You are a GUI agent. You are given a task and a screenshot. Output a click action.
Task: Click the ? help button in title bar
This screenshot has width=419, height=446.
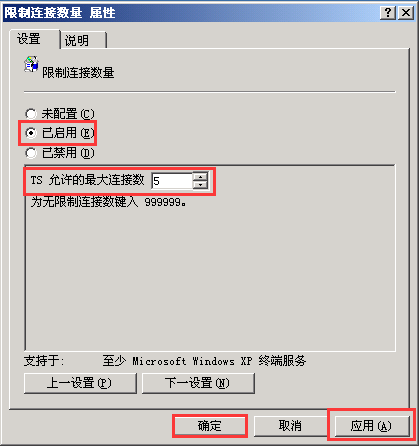click(x=388, y=13)
